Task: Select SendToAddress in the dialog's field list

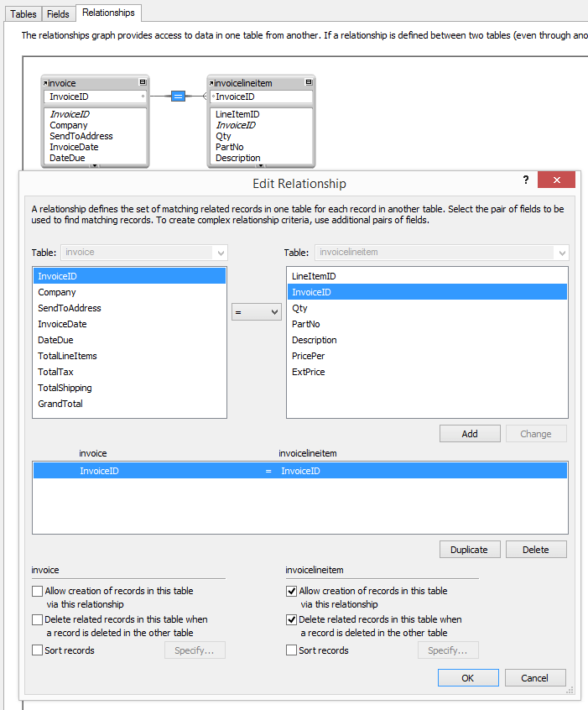Action: coord(129,308)
